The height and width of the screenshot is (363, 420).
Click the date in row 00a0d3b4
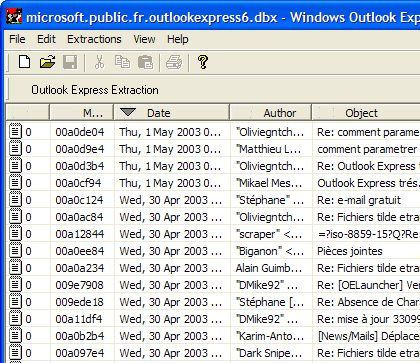(170, 166)
